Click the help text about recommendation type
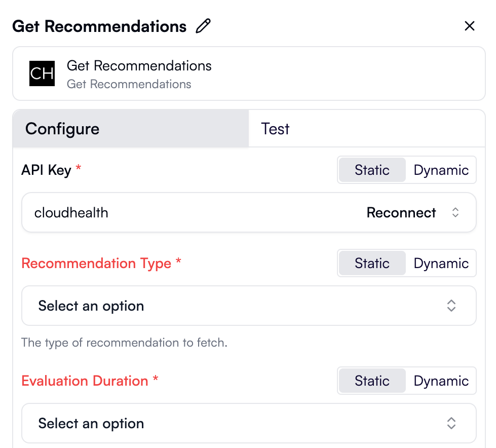 (124, 343)
